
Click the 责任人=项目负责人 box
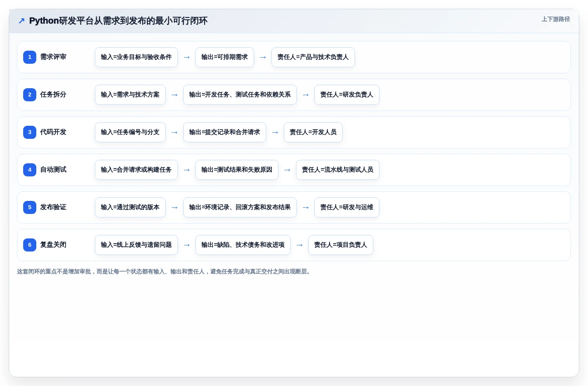click(x=341, y=245)
